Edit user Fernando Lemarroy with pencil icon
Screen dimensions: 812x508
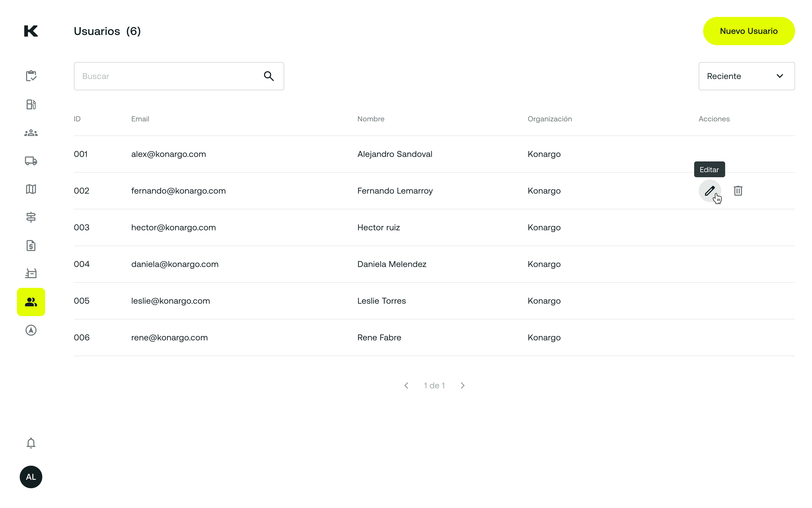[710, 191]
